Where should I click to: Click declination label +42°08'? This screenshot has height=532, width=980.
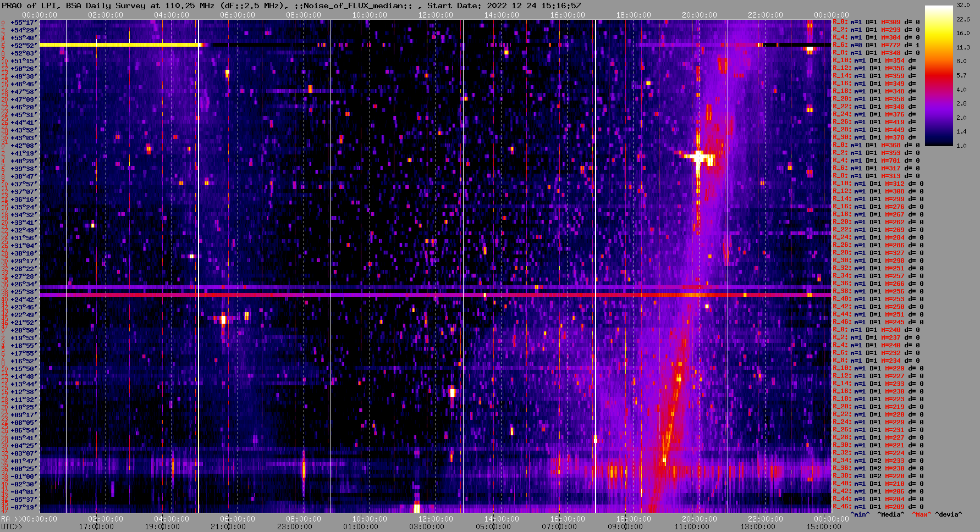24,146
